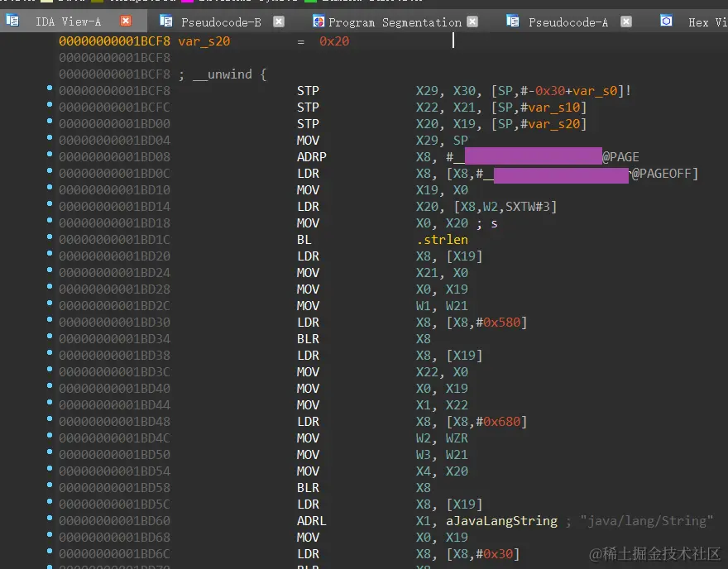The height and width of the screenshot is (569, 728).
Task: Select BLR mnemonic at address 1BD58
Action: click(x=308, y=488)
